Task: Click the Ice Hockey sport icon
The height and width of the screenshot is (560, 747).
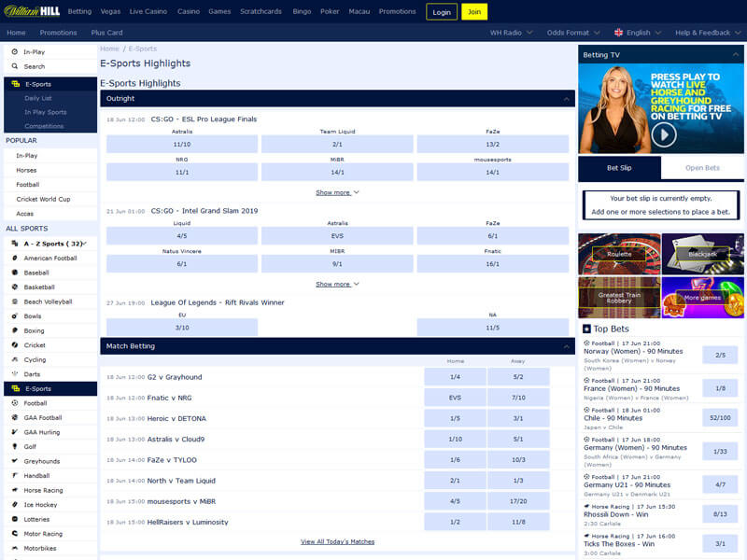Action: [x=15, y=504]
